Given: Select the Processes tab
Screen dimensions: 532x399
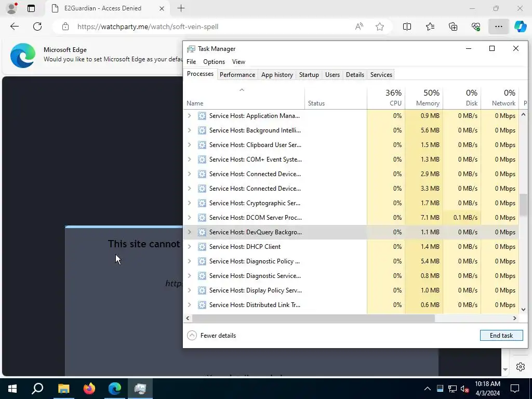Looking at the screenshot, I should click(x=200, y=74).
